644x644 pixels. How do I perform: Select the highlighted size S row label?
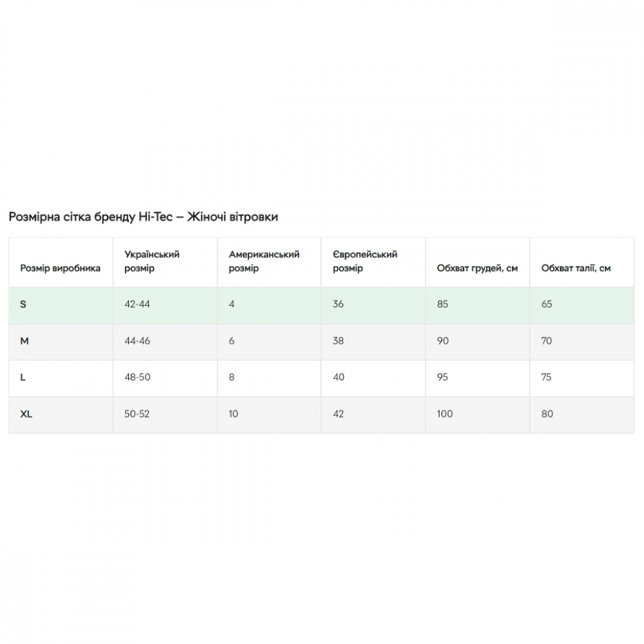coord(23,304)
